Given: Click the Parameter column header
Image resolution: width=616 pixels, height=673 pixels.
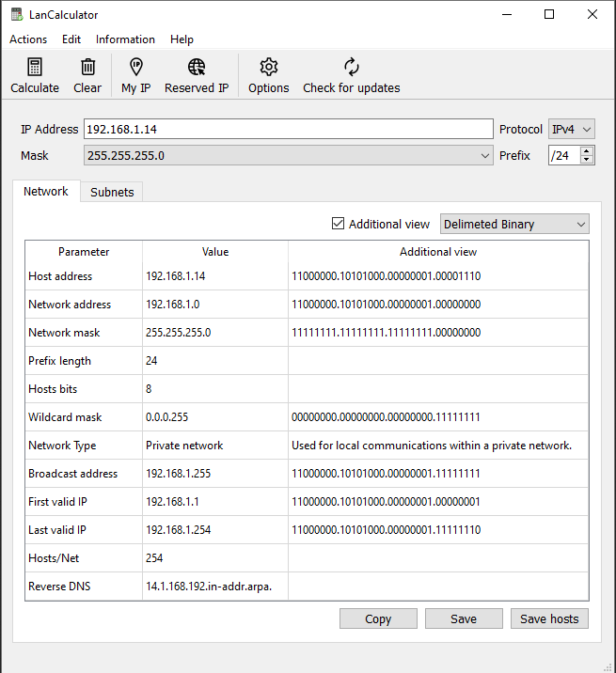Looking at the screenshot, I should pyautogui.click(x=84, y=252).
